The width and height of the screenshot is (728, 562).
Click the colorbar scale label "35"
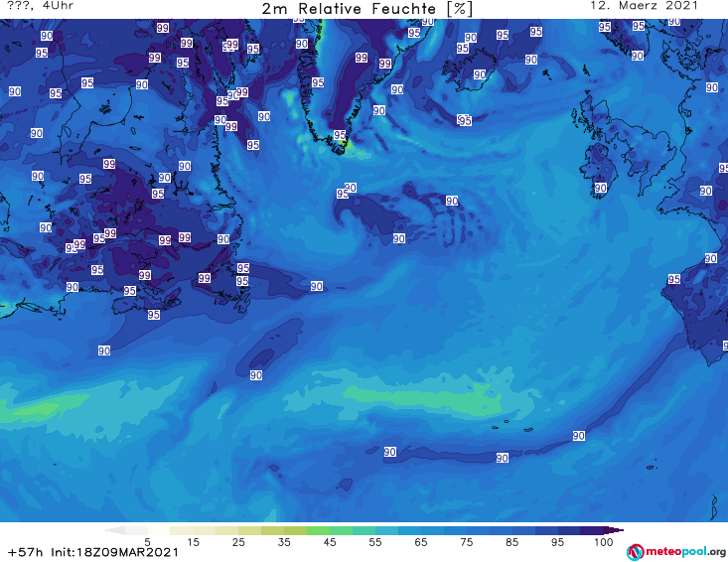[x=284, y=542]
